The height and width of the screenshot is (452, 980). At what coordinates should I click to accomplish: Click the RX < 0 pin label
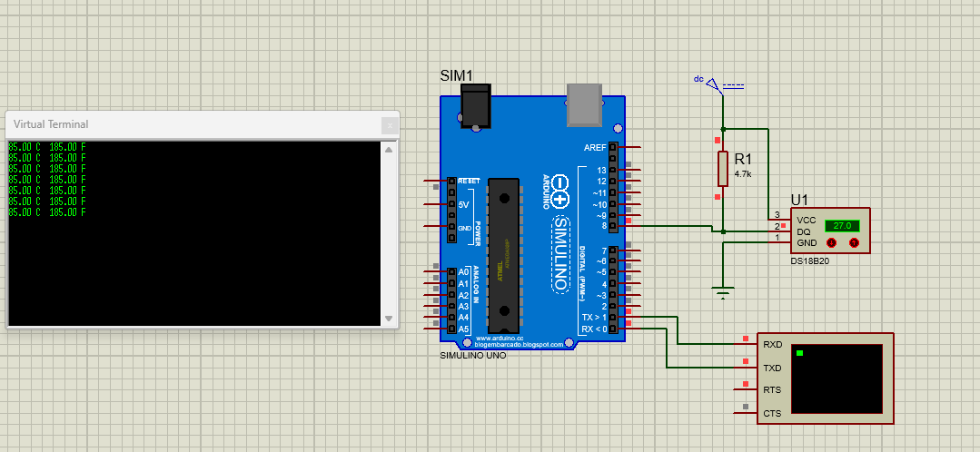(x=594, y=329)
